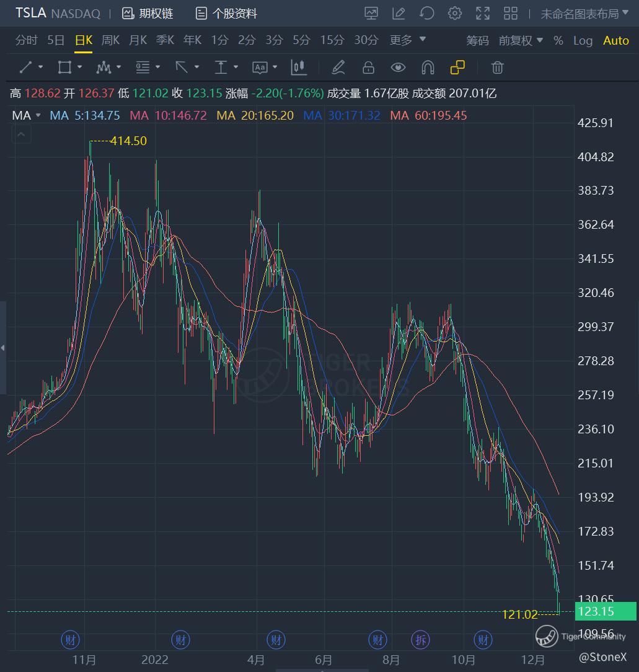Viewport: 639px width, 672px height.
Task: Enter fullscreen chart mode
Action: [483, 13]
